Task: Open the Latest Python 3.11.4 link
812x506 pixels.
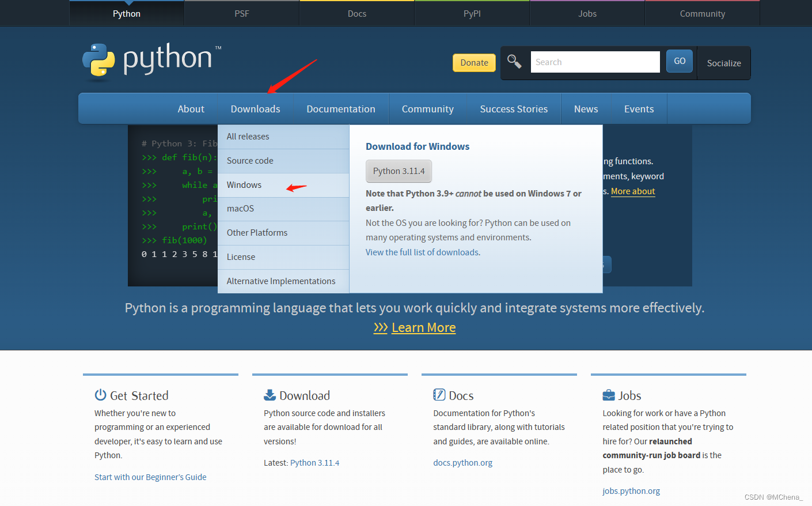Action: (x=314, y=463)
